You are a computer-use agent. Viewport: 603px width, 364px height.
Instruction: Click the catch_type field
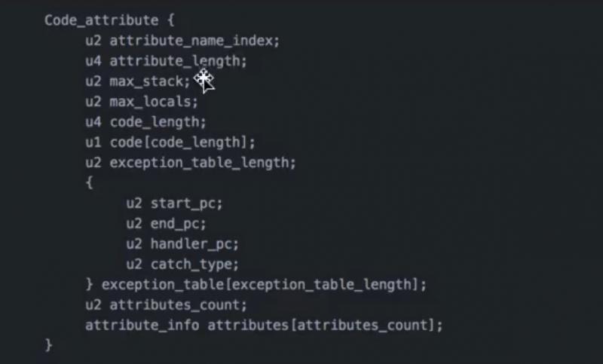tap(194, 265)
